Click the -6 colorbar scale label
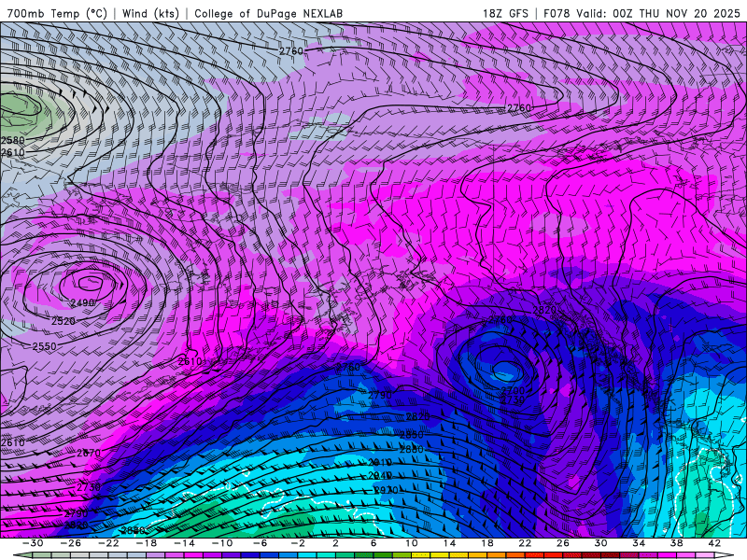 pyautogui.click(x=260, y=543)
